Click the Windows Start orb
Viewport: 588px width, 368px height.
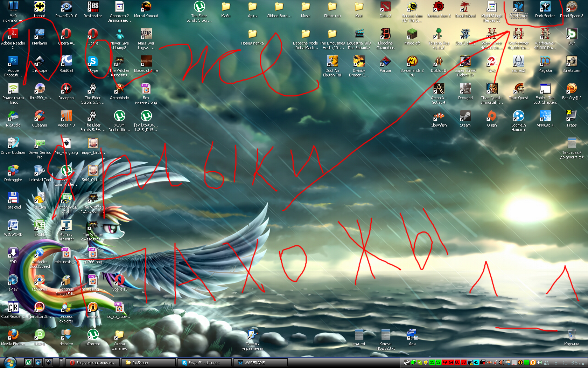tap(10, 362)
